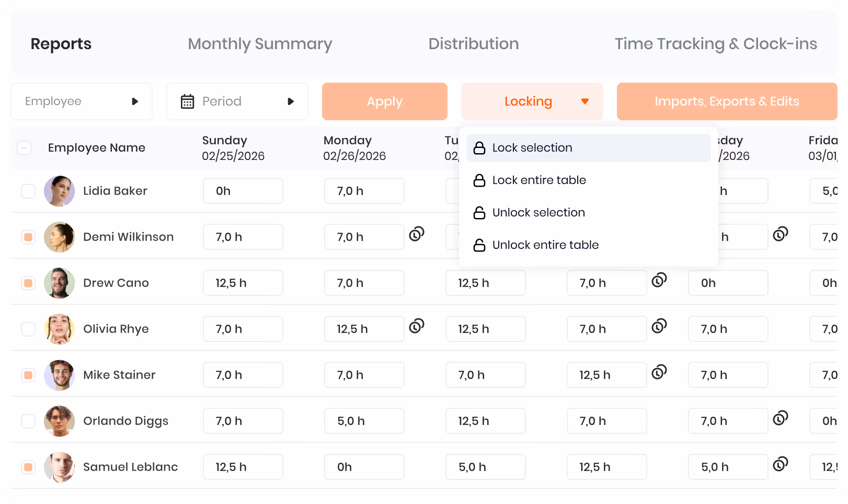Open the Employee filter dropdown
This screenshot has height=504, width=848.
(82, 101)
